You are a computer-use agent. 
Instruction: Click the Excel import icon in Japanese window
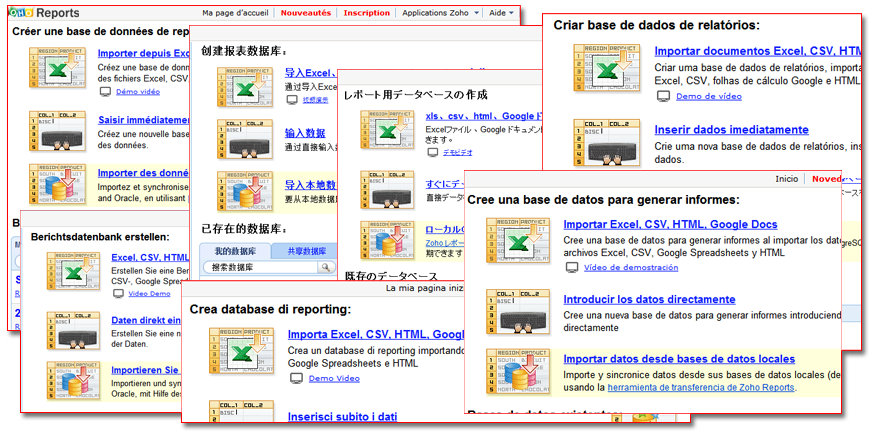pos(388,129)
